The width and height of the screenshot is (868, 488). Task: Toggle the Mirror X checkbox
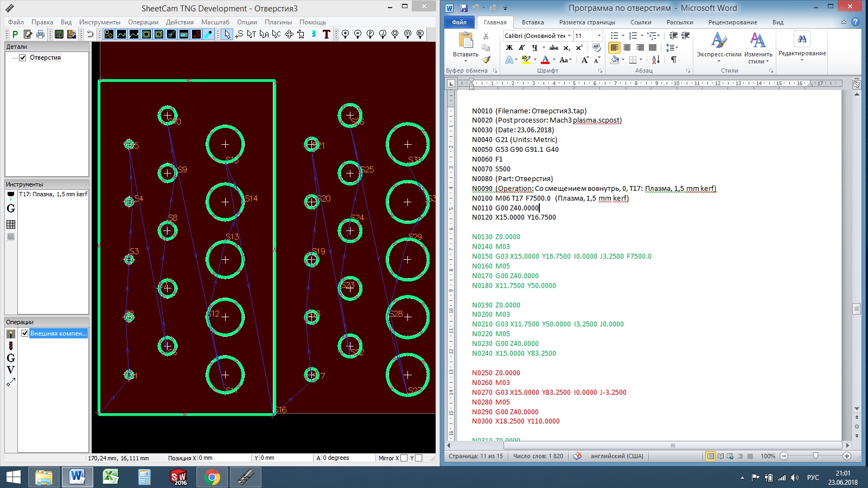[404, 458]
